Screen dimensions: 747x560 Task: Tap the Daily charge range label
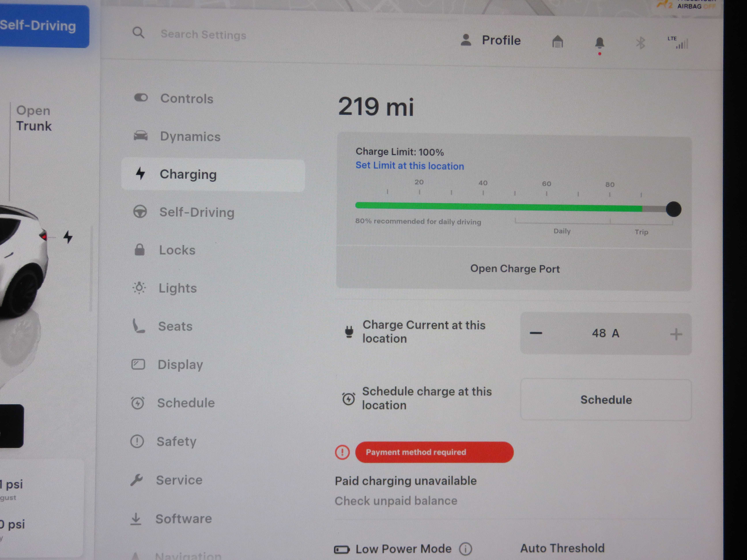(562, 231)
